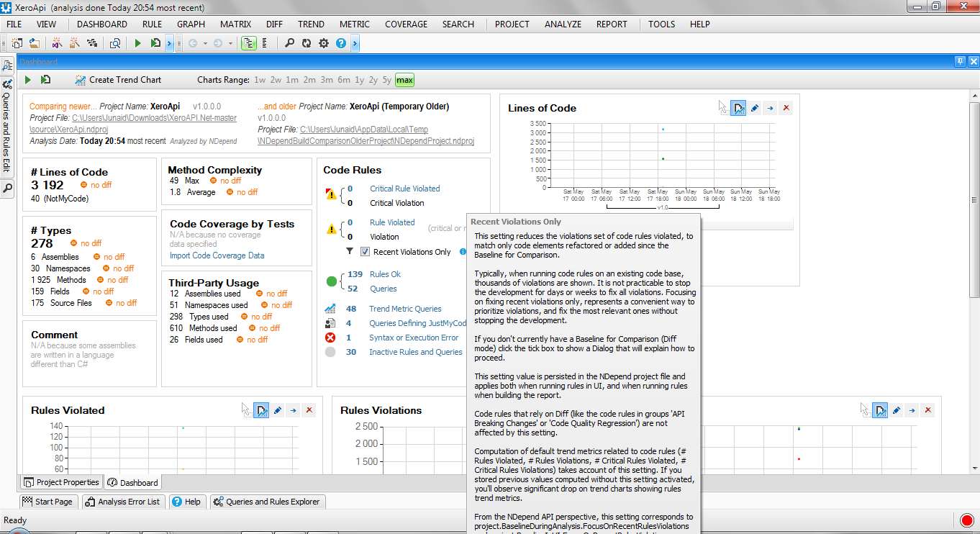Screen dimensions: 980x534
Task: Click dashboard panel green run analysis arrow
Action: point(28,80)
